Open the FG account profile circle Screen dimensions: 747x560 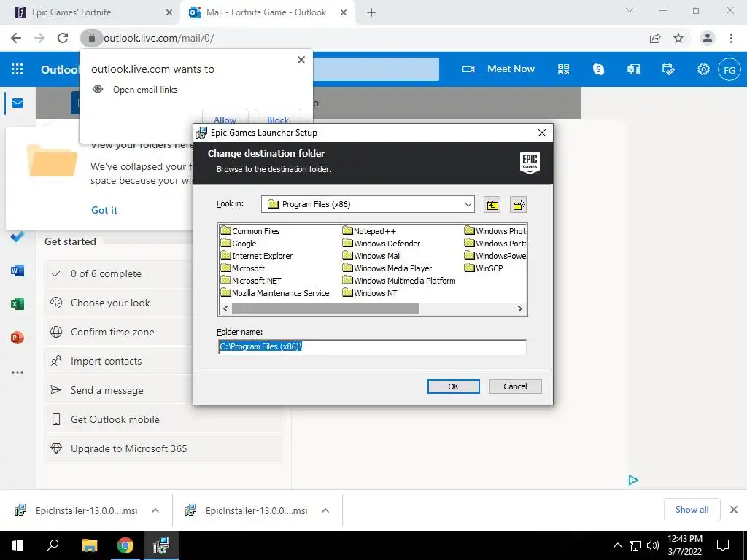tap(729, 69)
